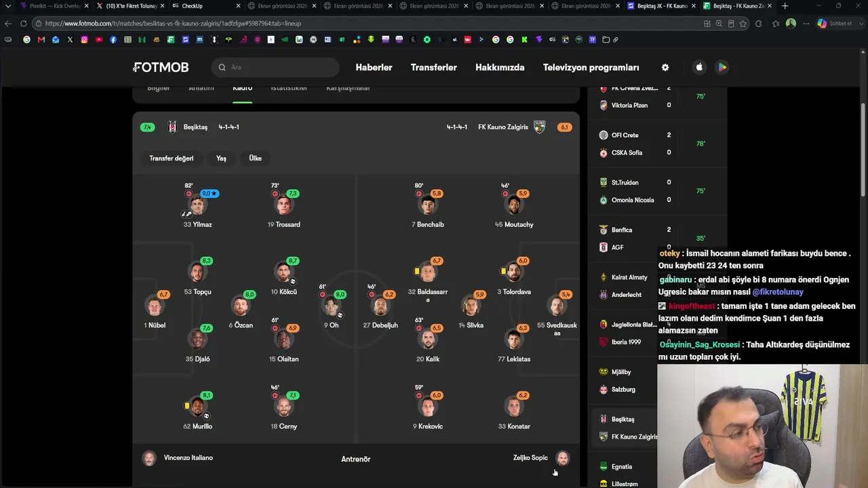868x488 pixels.
Task: Click the Kairat Almaty crest in the sidebar
Action: 604,277
